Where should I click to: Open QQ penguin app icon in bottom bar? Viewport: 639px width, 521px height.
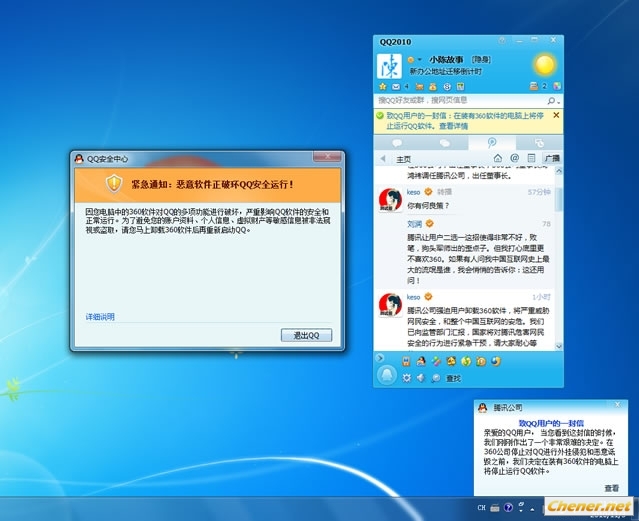point(421,361)
